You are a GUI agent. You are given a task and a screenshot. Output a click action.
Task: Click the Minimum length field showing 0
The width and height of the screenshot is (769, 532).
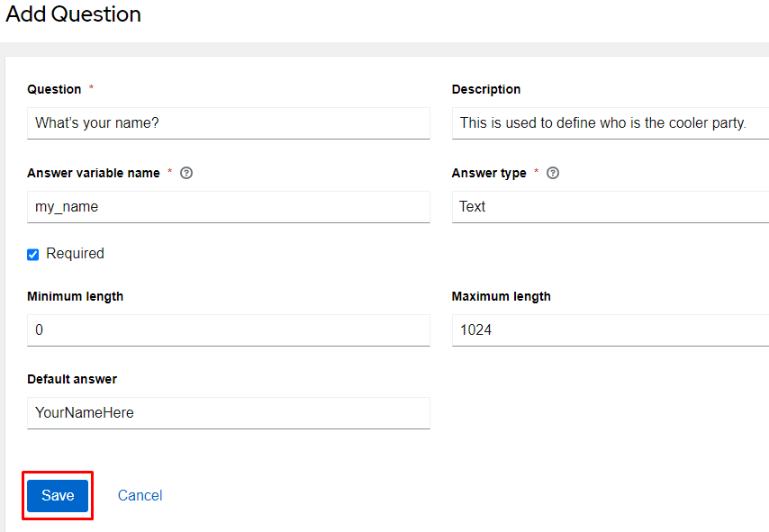[228, 330]
